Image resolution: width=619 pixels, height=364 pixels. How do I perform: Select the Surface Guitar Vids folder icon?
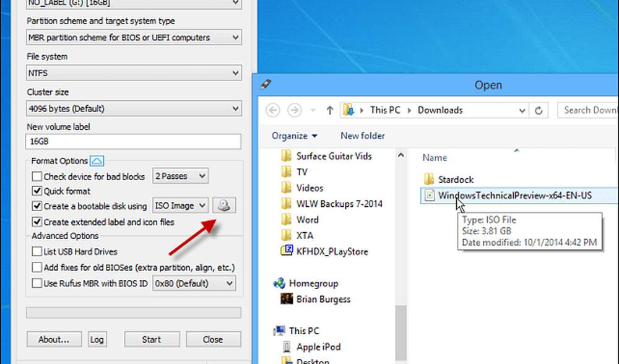tap(287, 156)
